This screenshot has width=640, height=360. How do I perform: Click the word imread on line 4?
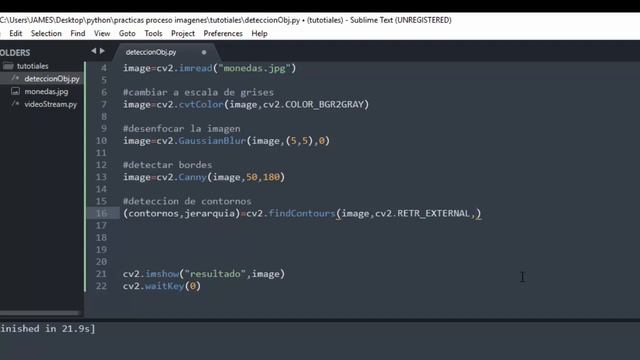[x=196, y=68]
